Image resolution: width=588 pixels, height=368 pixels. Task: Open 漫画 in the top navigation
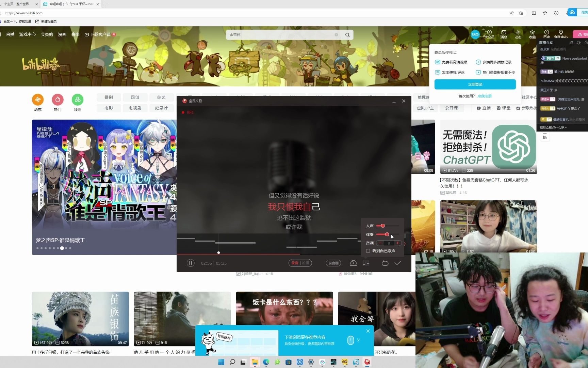(62, 34)
